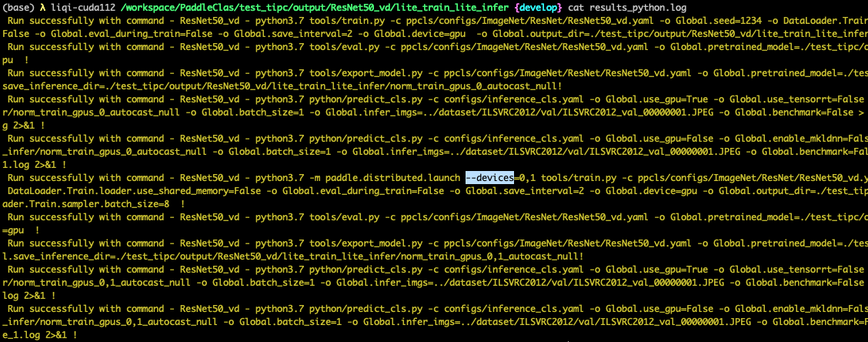The width and height of the screenshot is (868, 342).
Task: Click the 'g 2>&1 !' line ending
Action: point(25,126)
